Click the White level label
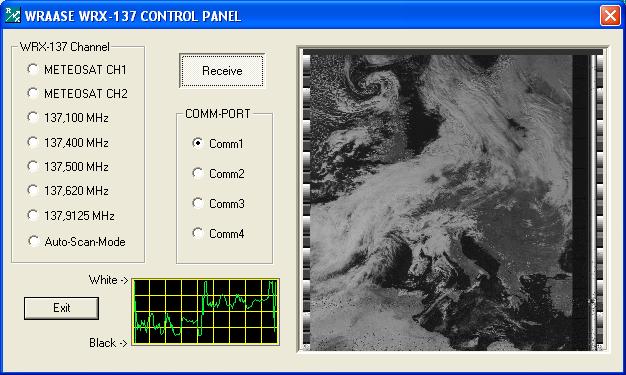 108,280
